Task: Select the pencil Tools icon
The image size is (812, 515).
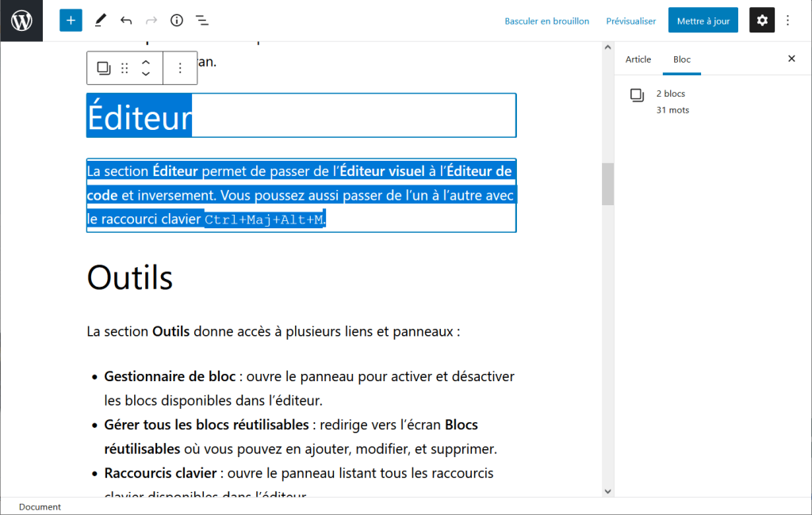Action: point(101,21)
